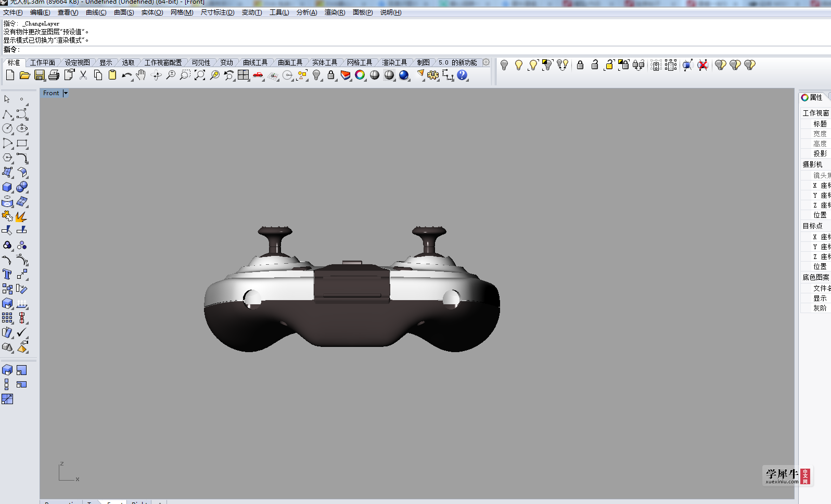The width and height of the screenshot is (831, 504).
Task: Click the Unlock objects open padlock icon
Action: [595, 65]
